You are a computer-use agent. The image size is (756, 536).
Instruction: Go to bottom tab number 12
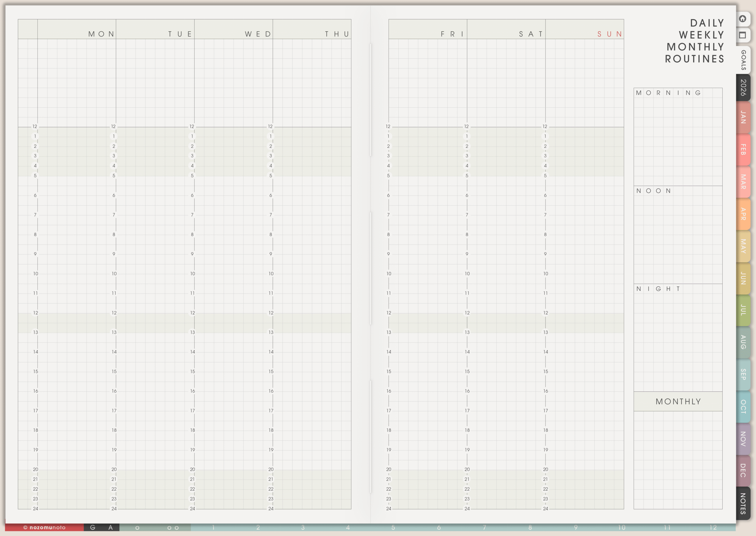click(713, 527)
